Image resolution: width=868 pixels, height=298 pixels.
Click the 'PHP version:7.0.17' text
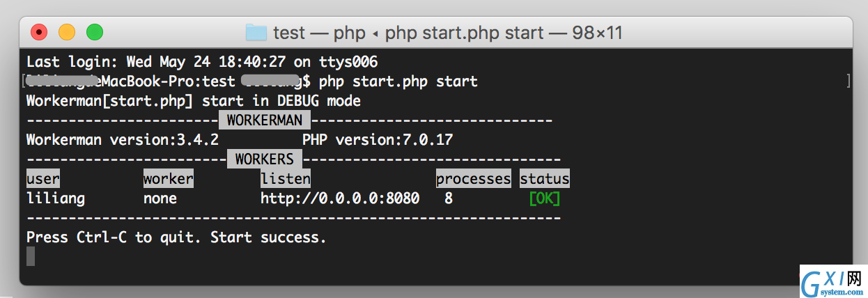378,140
